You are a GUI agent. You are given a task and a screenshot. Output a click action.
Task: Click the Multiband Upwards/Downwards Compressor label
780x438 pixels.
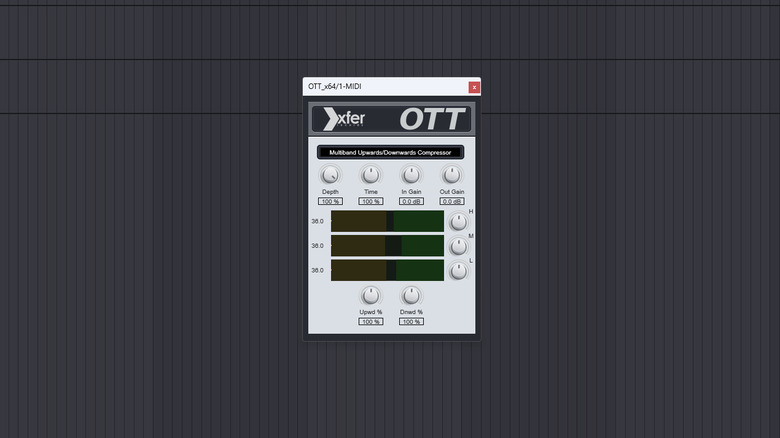click(390, 152)
